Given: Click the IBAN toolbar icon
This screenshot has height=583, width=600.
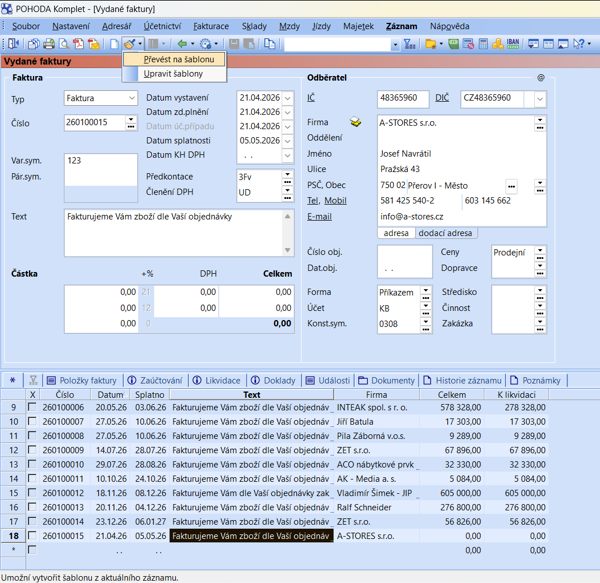Looking at the screenshot, I should pyautogui.click(x=513, y=44).
